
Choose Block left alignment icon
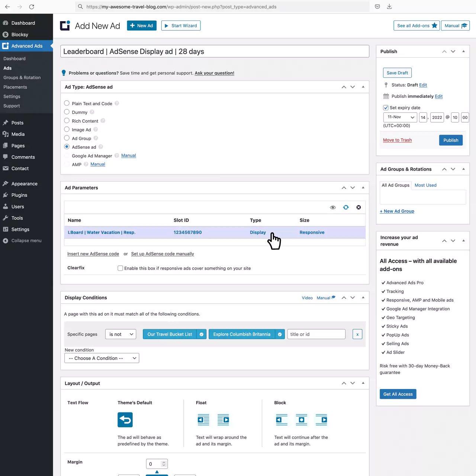pyautogui.click(x=282, y=420)
